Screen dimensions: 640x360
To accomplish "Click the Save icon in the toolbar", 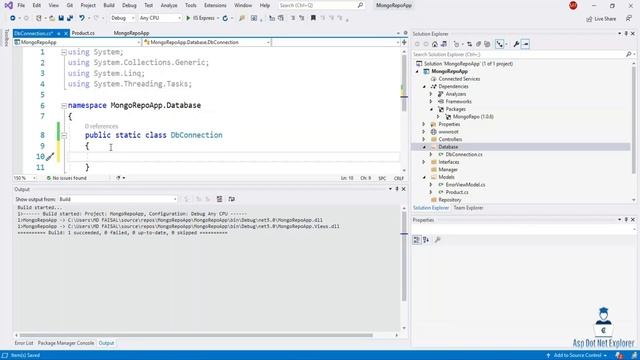I will coord(61,18).
